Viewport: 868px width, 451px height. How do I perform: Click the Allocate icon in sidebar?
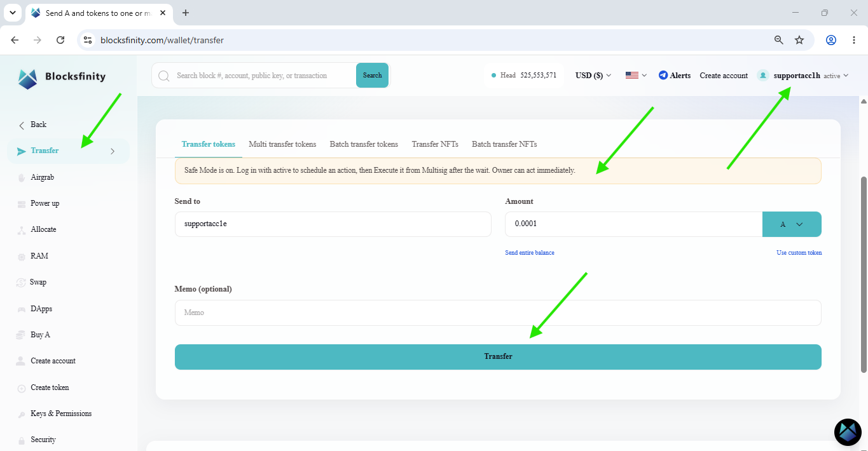(x=22, y=230)
